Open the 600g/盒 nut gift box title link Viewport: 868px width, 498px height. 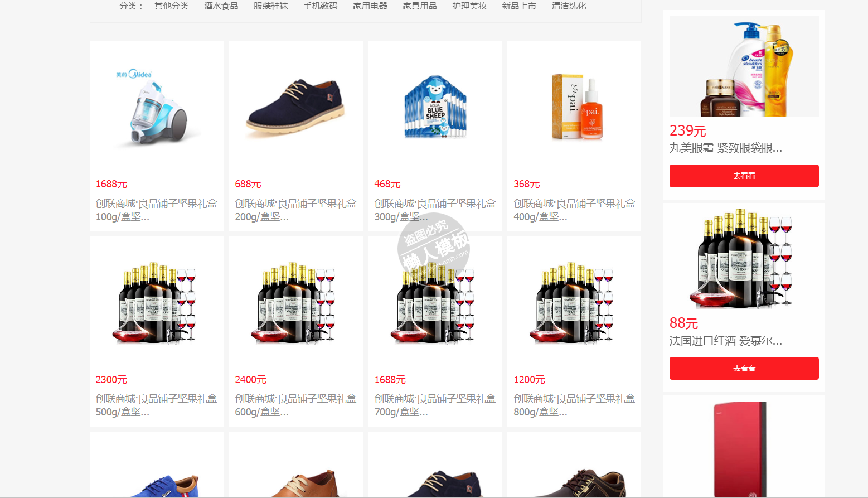pos(295,405)
